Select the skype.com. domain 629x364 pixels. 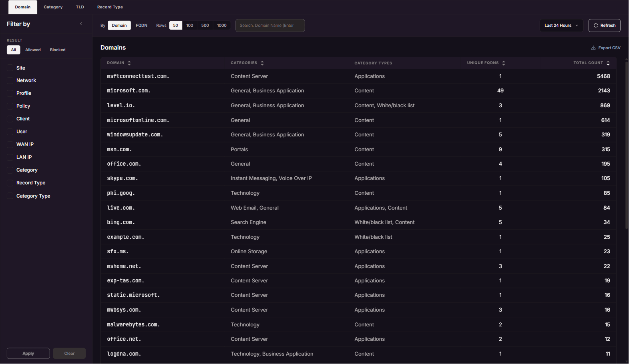(x=123, y=178)
